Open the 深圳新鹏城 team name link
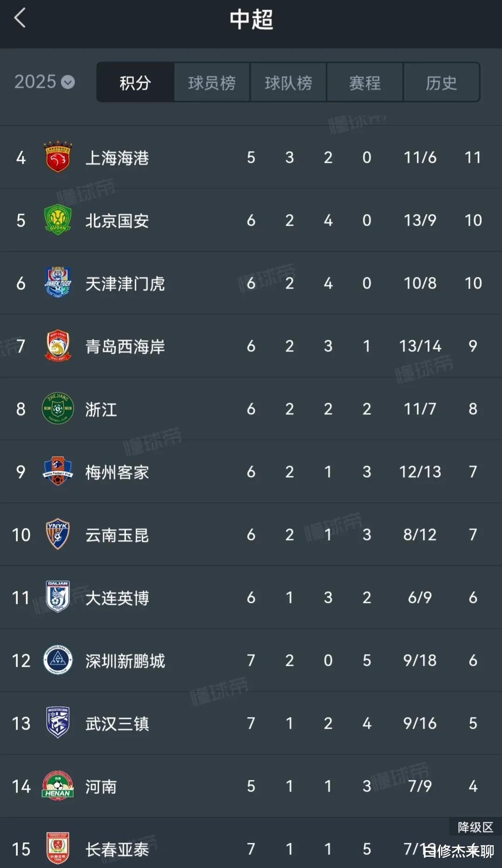502x868 pixels. [x=125, y=661]
